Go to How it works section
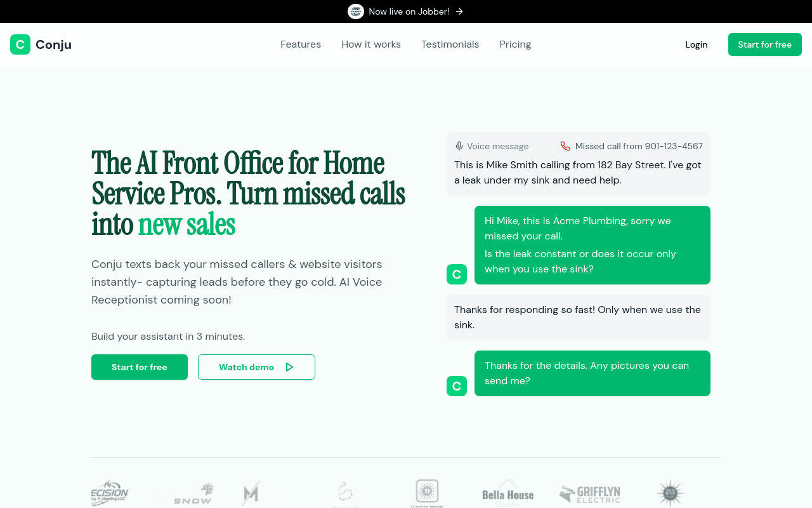Screen dimensions: 812x508 click(371, 44)
